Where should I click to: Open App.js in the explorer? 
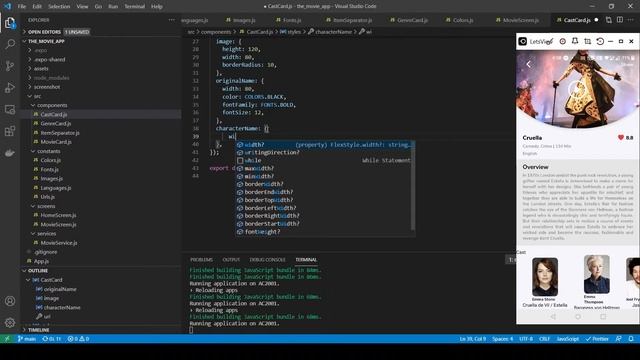pos(41,261)
